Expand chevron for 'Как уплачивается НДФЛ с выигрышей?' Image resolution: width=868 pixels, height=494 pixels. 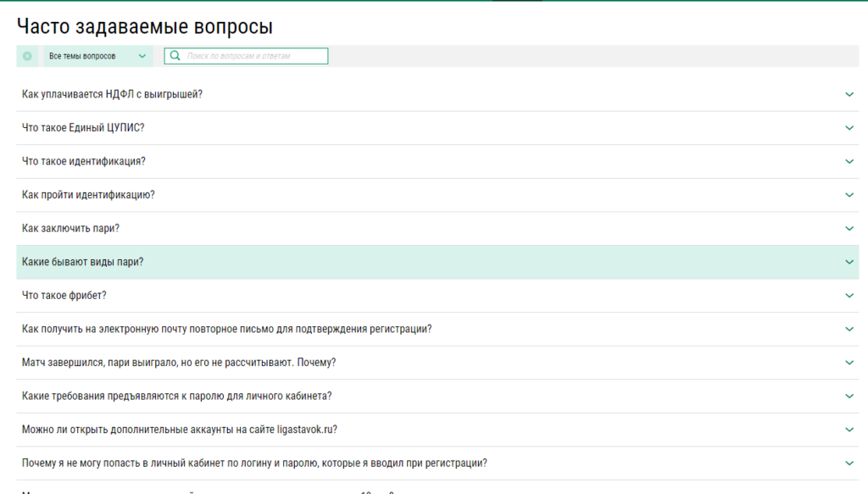849,95
